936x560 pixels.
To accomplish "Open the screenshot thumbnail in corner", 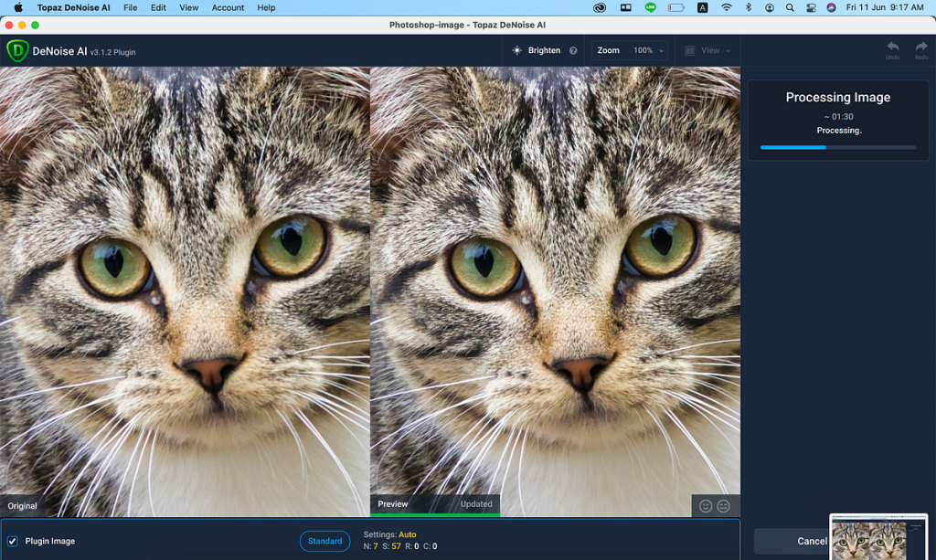I will [878, 537].
